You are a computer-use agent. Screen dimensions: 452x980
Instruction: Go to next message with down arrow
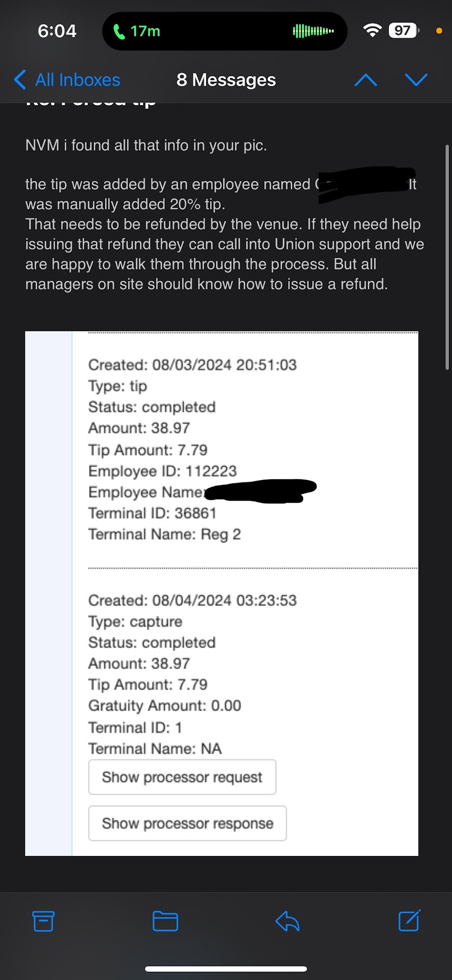pos(416,80)
